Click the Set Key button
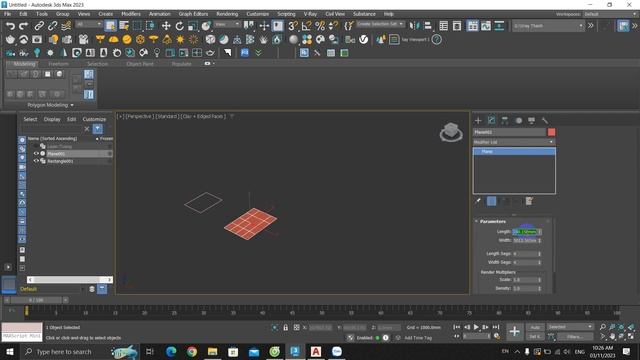Image resolution: width=640 pixels, height=360 pixels. (535, 337)
